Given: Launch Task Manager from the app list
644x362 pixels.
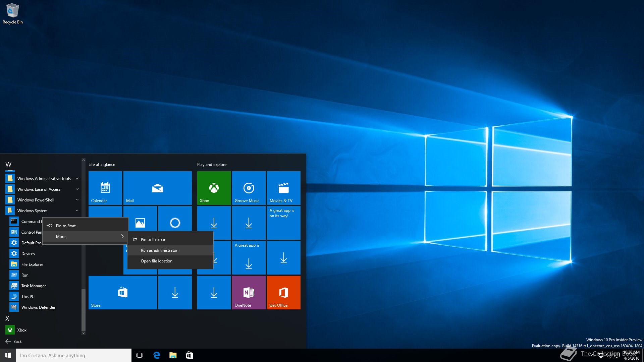Looking at the screenshot, I should (x=44, y=286).
